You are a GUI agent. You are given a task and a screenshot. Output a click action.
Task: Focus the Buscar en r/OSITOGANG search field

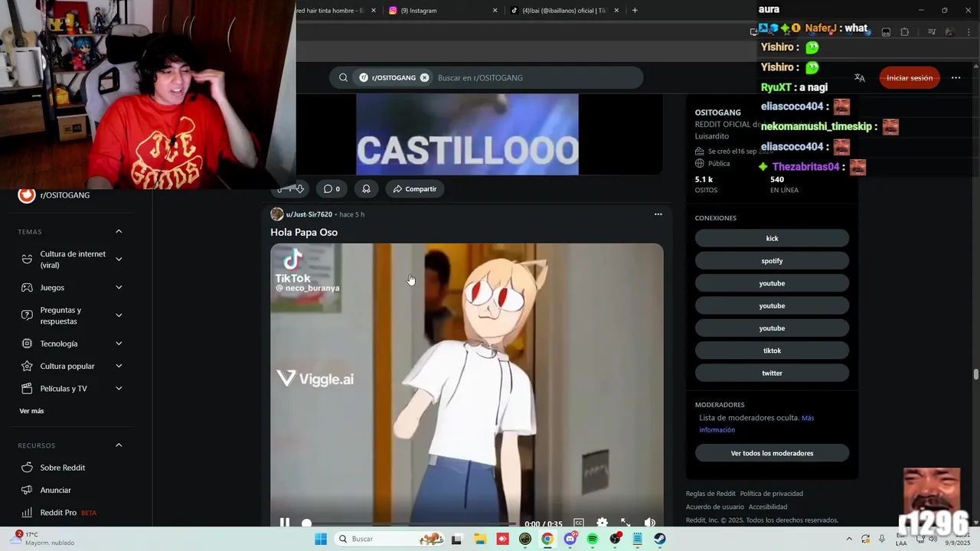pyautogui.click(x=536, y=77)
